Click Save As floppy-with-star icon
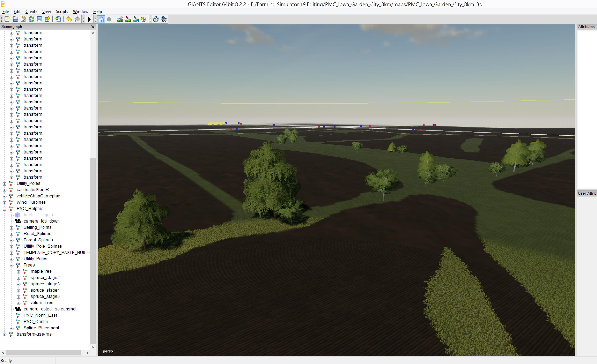597x364 pixels. 48,19
